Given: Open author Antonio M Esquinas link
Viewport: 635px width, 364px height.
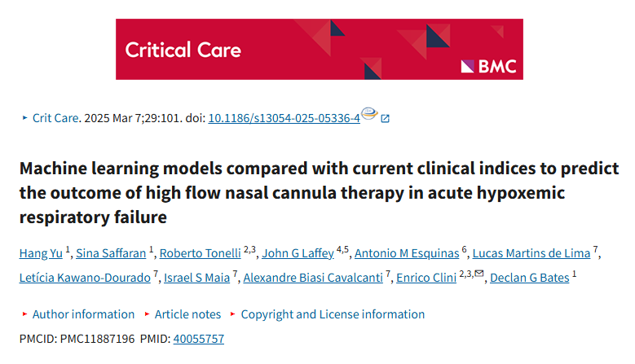Looking at the screenshot, I should pos(407,253).
